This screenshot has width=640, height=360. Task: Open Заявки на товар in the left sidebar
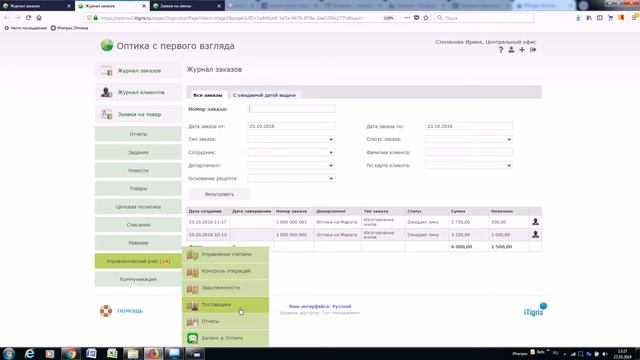(138, 114)
